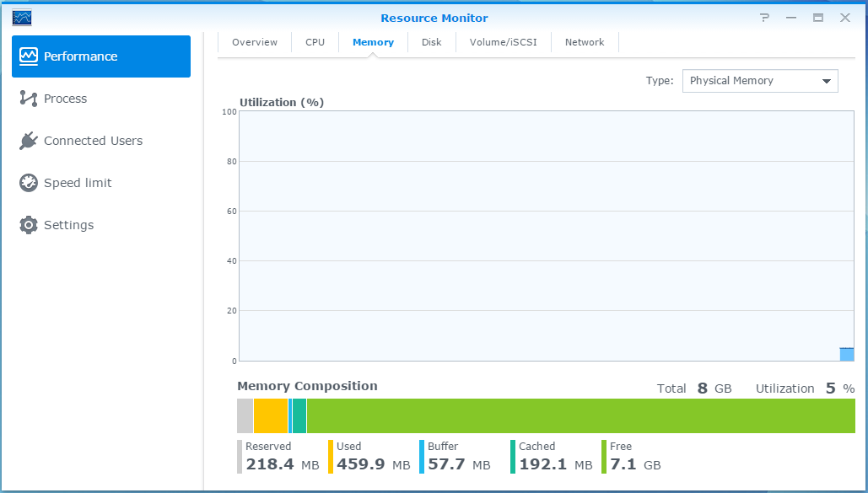This screenshot has height=493, width=868.
Task: Go to the Network tab
Action: 585,42
